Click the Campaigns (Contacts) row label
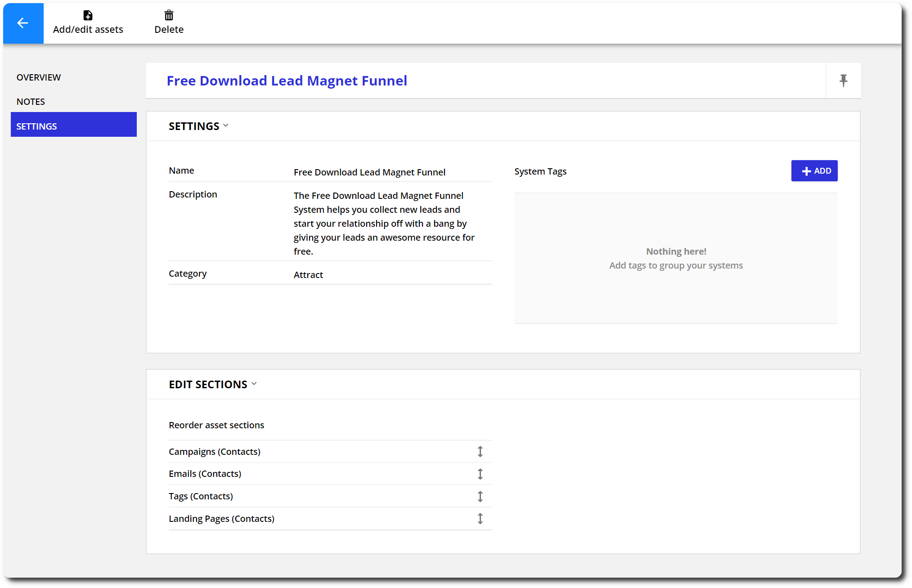 (x=215, y=452)
